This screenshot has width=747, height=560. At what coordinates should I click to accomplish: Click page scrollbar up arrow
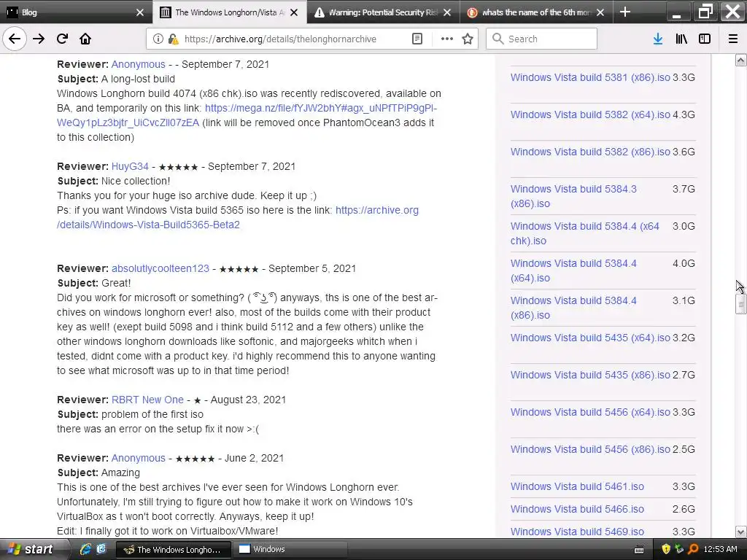click(x=740, y=60)
